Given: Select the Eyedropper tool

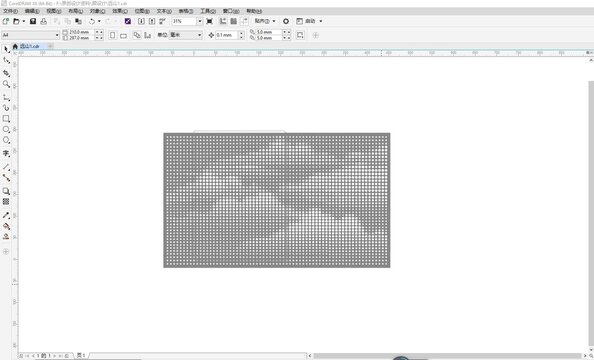Looking at the screenshot, I should (x=6, y=215).
